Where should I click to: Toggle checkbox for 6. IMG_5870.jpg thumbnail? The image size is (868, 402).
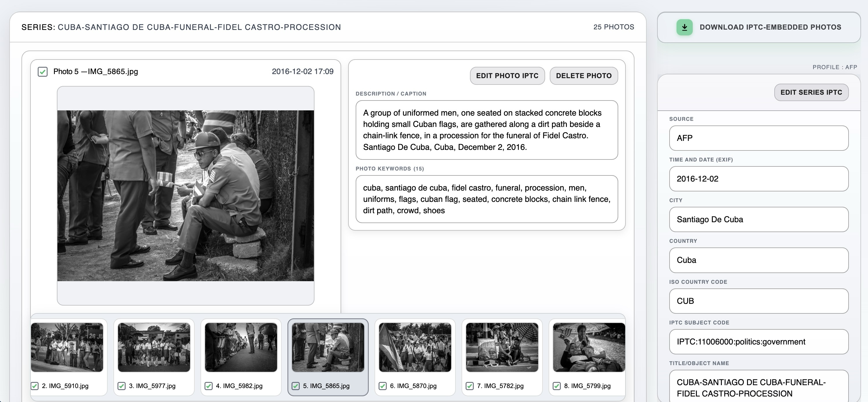[382, 386]
